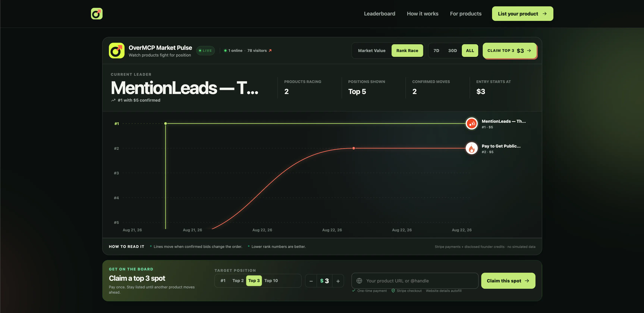Click the MentionLeads — T... leader heading
This screenshot has width=644, height=313.
(x=185, y=88)
